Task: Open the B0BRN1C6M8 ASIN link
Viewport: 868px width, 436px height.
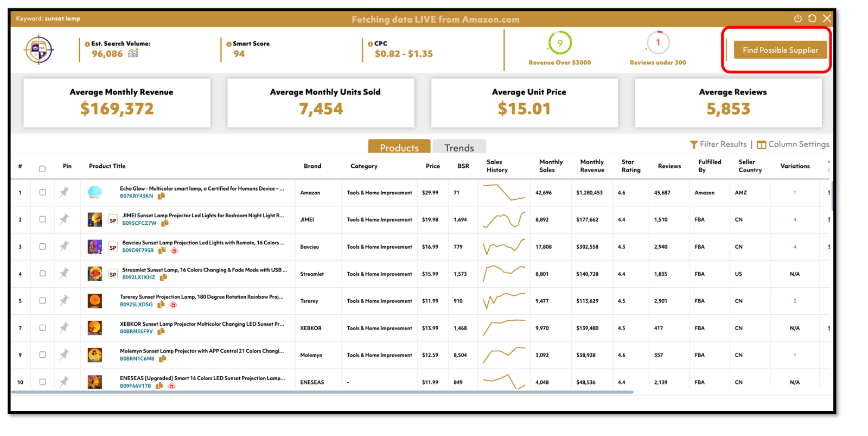Action: coord(137,359)
